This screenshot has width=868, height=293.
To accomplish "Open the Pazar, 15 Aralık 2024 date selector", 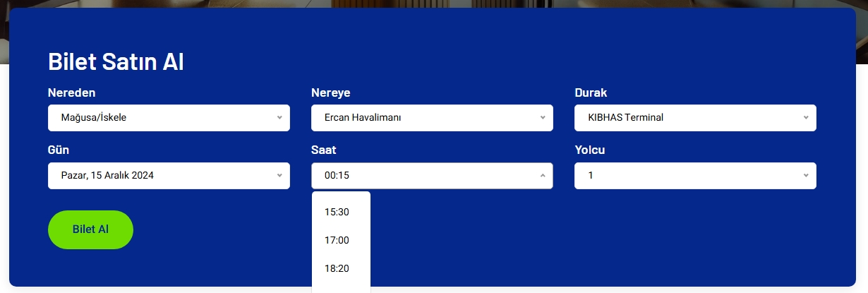I will [x=169, y=176].
